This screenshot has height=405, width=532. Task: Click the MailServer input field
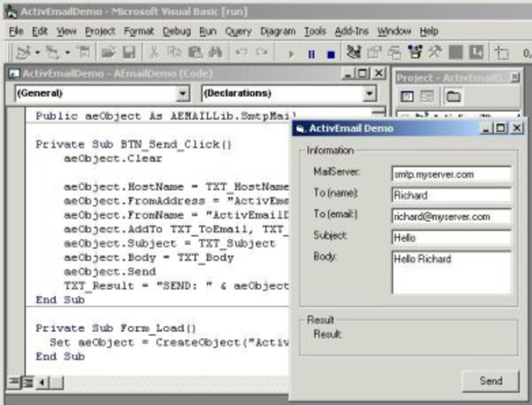tap(451, 174)
